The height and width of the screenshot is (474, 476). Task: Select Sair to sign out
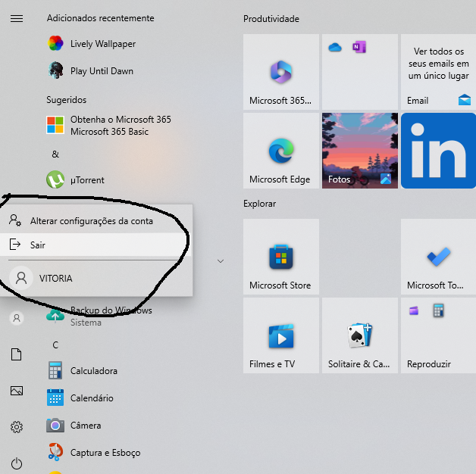(38, 245)
